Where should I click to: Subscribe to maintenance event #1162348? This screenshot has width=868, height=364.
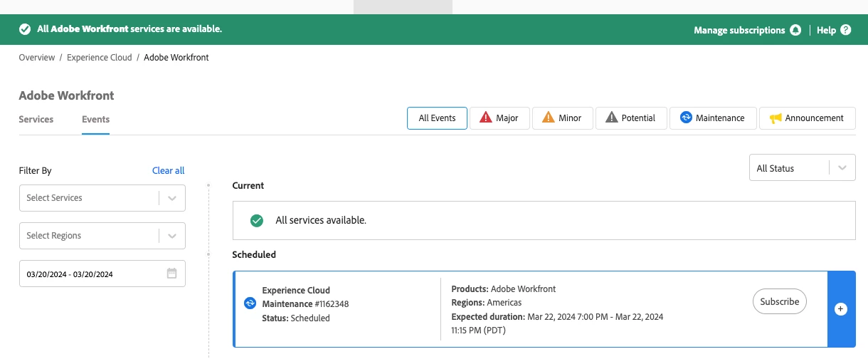tap(780, 301)
